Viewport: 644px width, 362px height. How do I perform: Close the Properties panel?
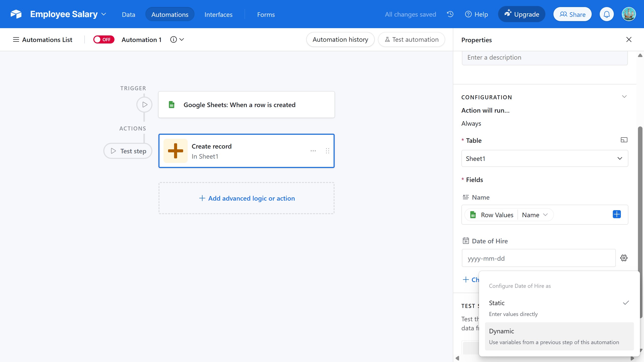click(x=629, y=39)
